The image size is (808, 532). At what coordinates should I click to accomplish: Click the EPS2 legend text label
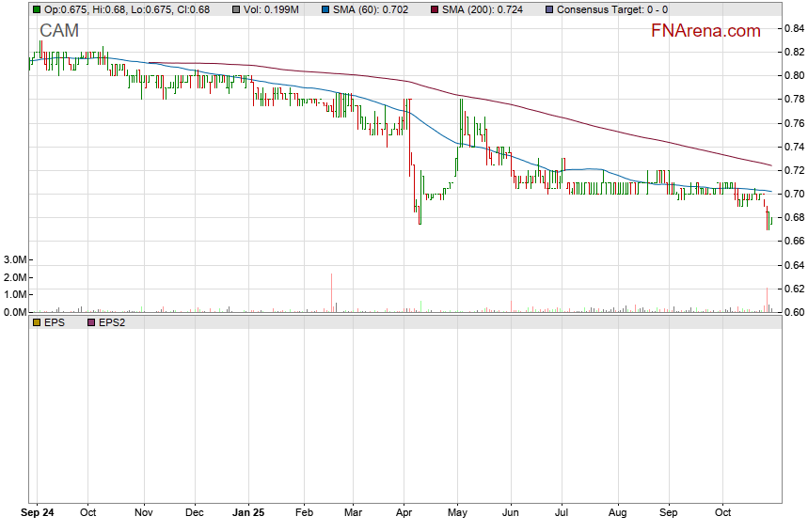tap(113, 322)
